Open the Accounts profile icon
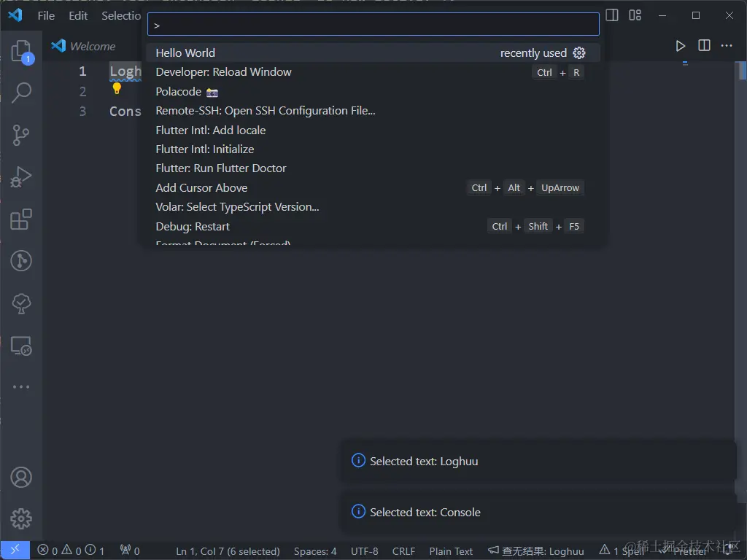This screenshot has height=560, width=747. click(x=21, y=477)
